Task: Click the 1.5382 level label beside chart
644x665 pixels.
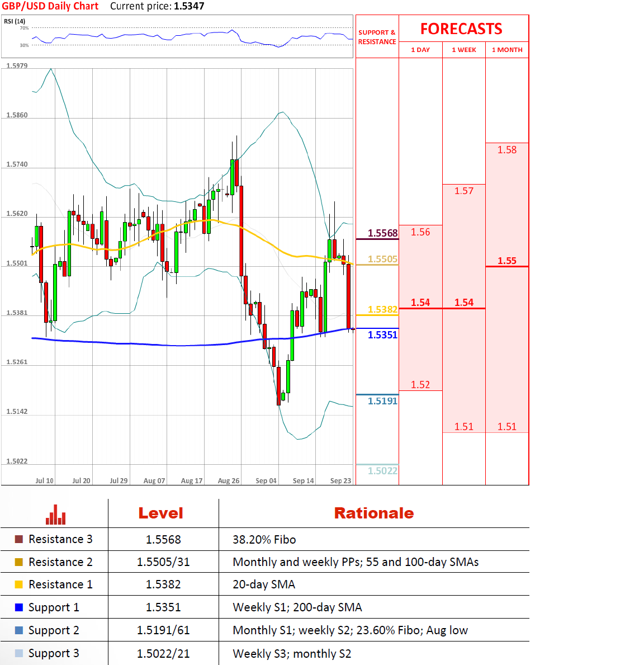Action: coord(382,309)
